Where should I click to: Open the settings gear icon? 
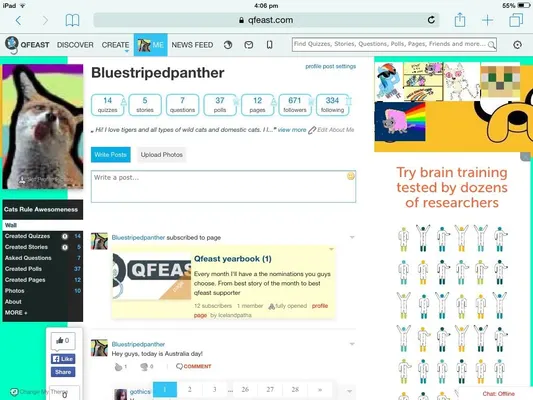click(517, 45)
